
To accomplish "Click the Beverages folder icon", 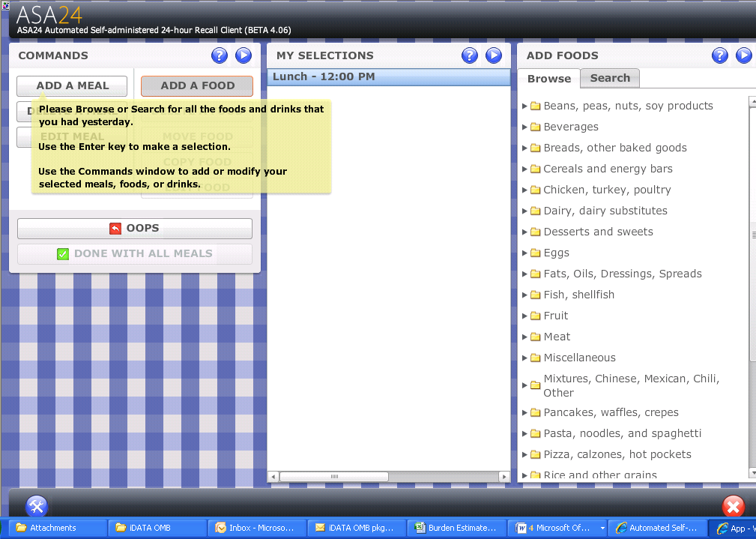I will point(536,127).
